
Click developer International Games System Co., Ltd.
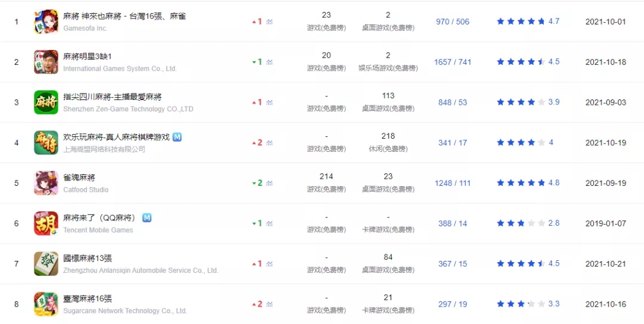click(120, 68)
